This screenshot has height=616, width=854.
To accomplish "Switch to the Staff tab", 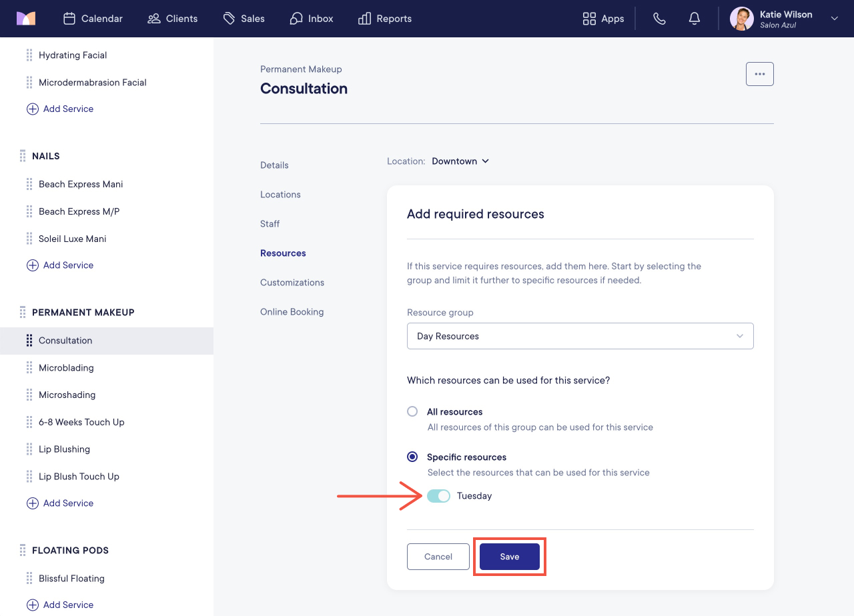I will point(270,224).
